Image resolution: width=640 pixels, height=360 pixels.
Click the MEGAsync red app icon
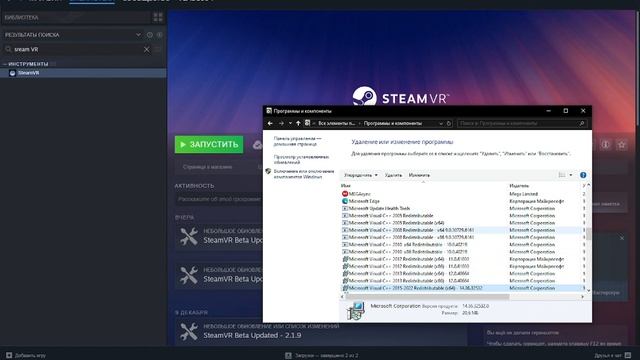coord(345,194)
